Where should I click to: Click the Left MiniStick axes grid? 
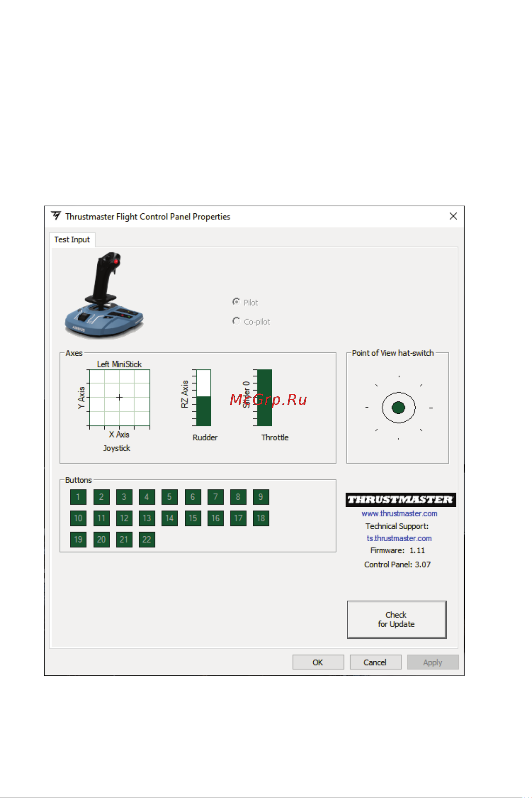(120, 397)
